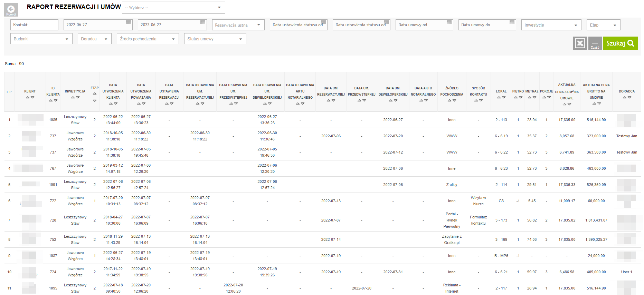This screenshot has height=295, width=644.
Task: Sort Data ustawienia um. rezerwacyjnej descending
Action: [x=202, y=104]
